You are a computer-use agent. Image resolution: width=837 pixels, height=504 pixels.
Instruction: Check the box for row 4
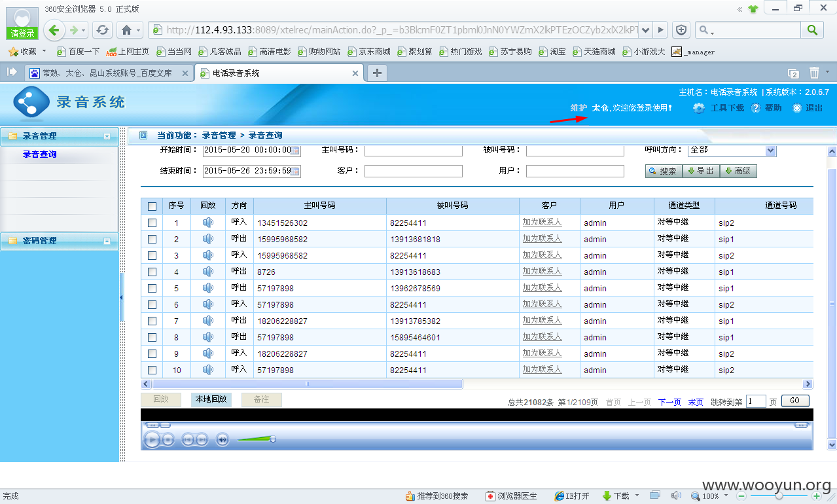click(152, 272)
